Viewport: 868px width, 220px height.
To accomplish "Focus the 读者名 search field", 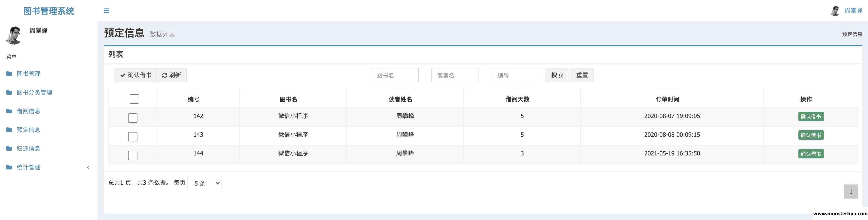I will [x=455, y=75].
